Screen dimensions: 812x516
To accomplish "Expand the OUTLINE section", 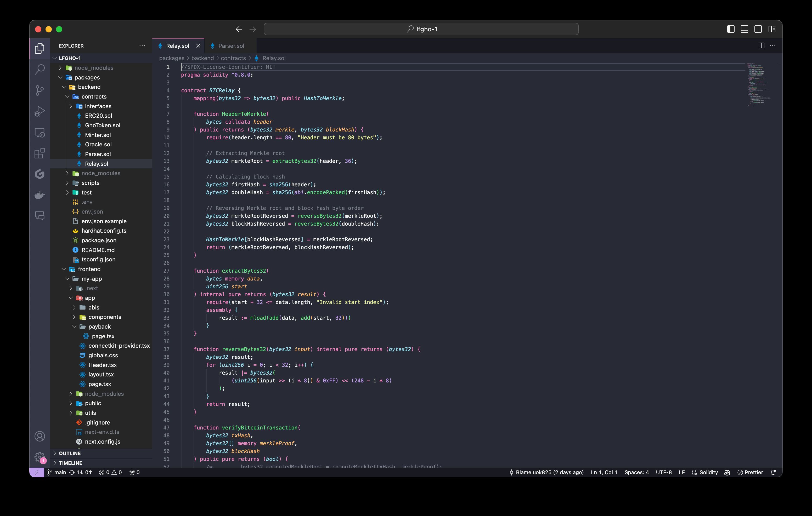I will 101,453.
